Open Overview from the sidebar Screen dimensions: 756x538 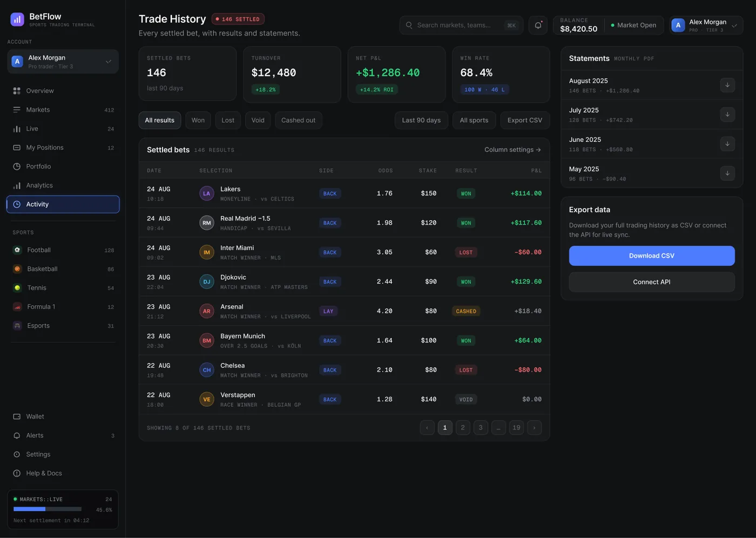(63, 91)
